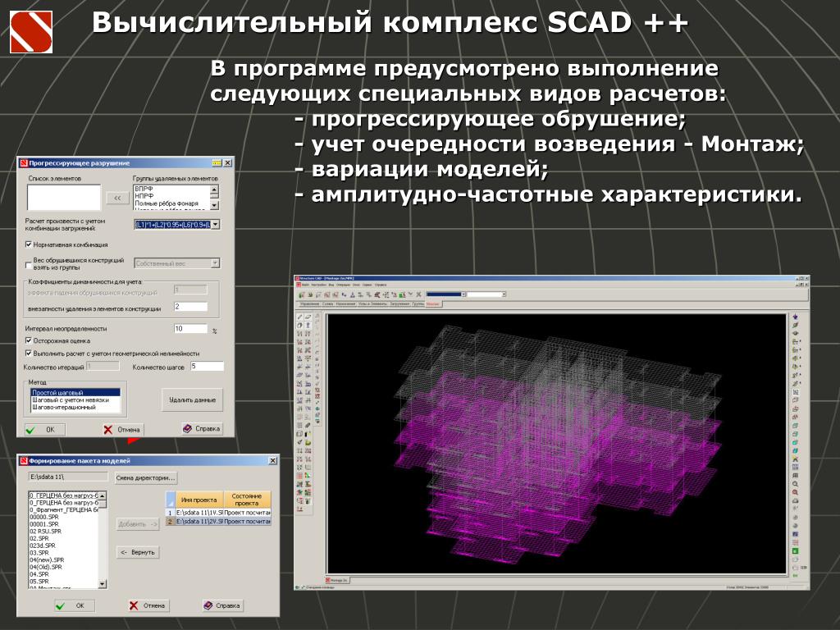Click the green first icon in SCAD Montage toolbar
Viewport: 840px width, 630px height.
[302, 294]
